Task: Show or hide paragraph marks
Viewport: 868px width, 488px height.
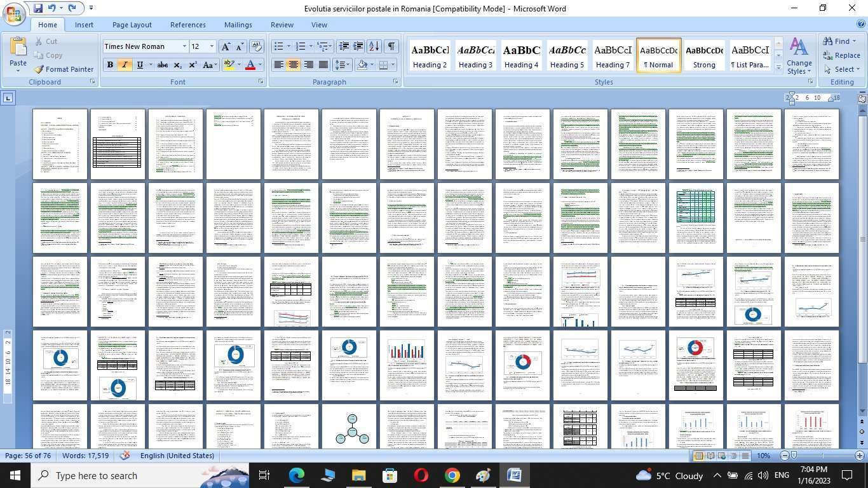Action: coord(391,46)
